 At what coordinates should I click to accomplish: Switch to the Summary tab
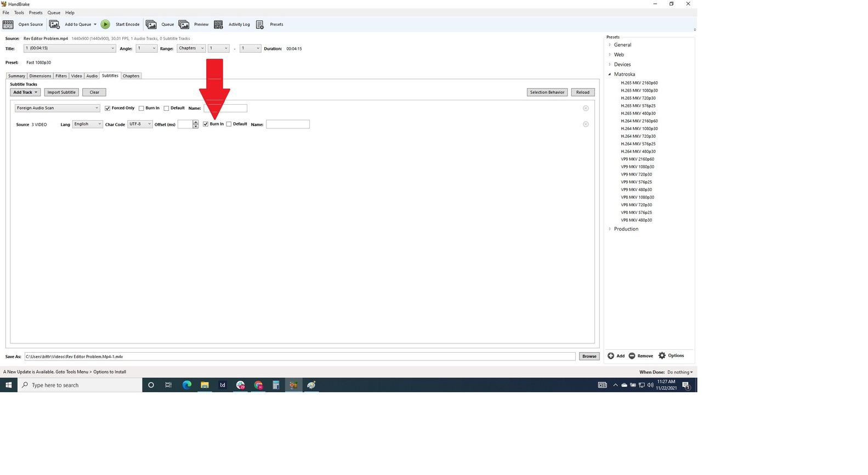click(x=16, y=76)
